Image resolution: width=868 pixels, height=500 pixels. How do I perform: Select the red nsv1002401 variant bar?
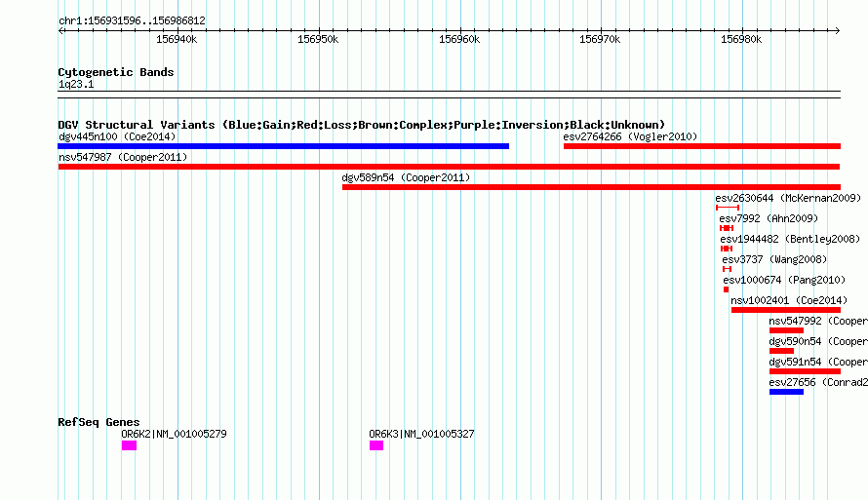[x=786, y=310]
